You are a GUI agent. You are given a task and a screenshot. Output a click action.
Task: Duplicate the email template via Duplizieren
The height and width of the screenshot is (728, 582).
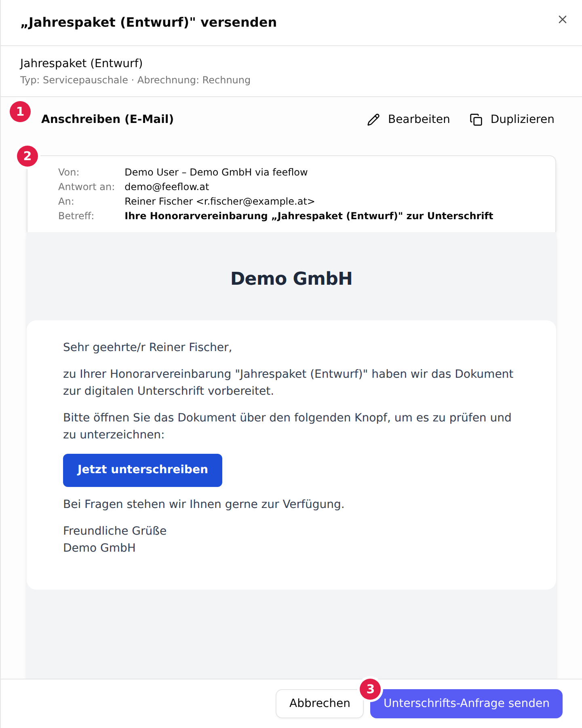[512, 119]
